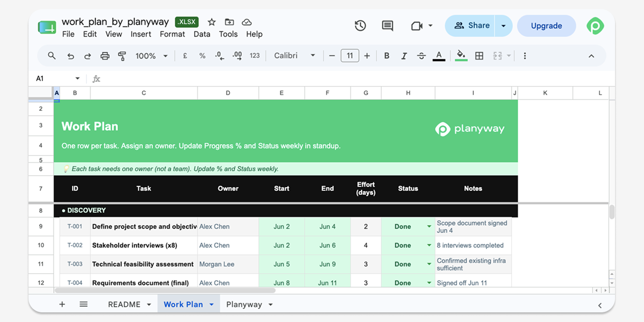Open the Planyway account avatar

click(595, 26)
